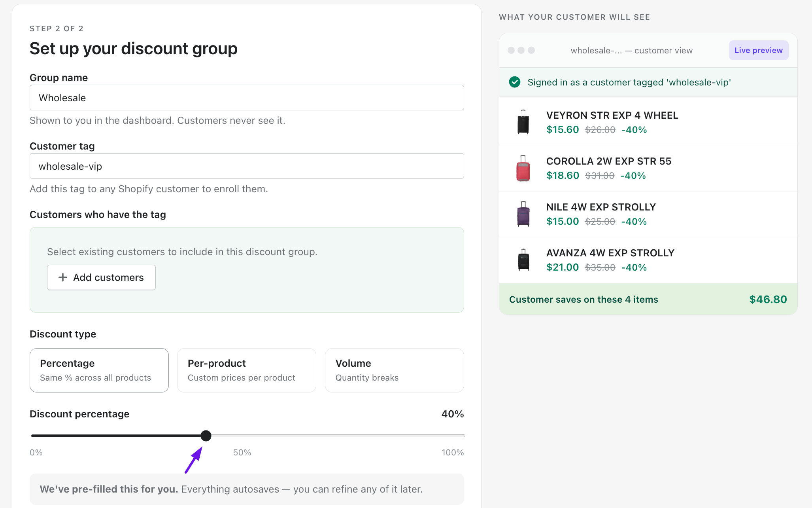812x508 pixels.
Task: Click the $21.00 discounted price
Action: [x=563, y=267]
